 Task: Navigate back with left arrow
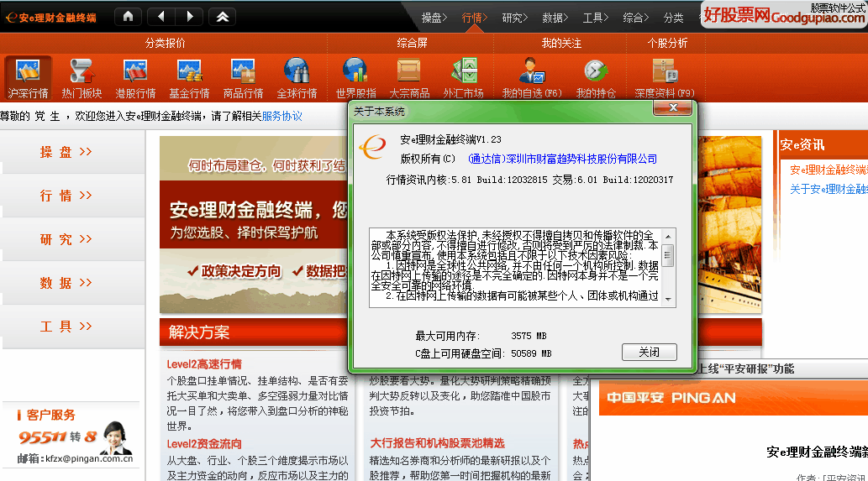click(161, 17)
